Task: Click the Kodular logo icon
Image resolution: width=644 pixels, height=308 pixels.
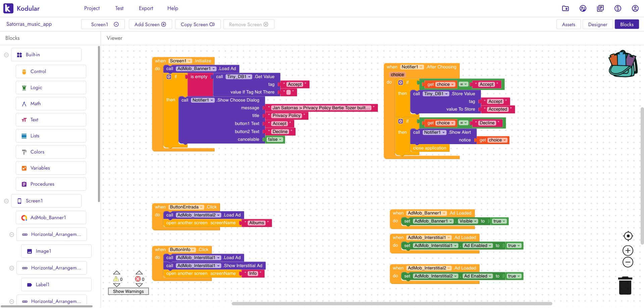Action: (8, 8)
